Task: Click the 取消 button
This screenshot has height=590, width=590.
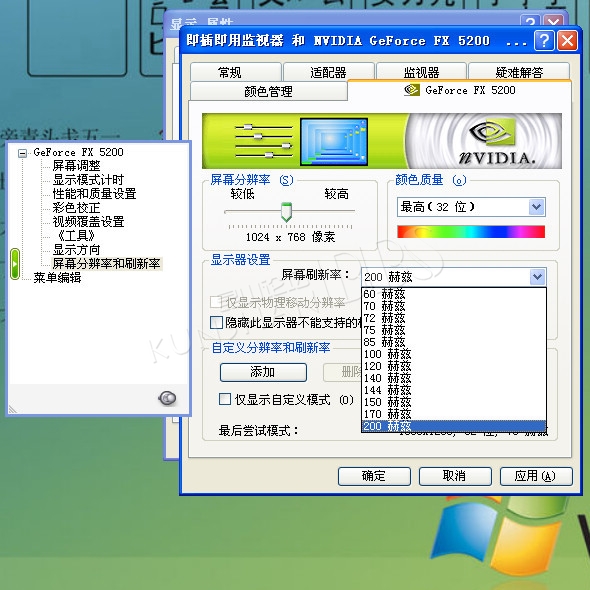Action: pos(455,476)
